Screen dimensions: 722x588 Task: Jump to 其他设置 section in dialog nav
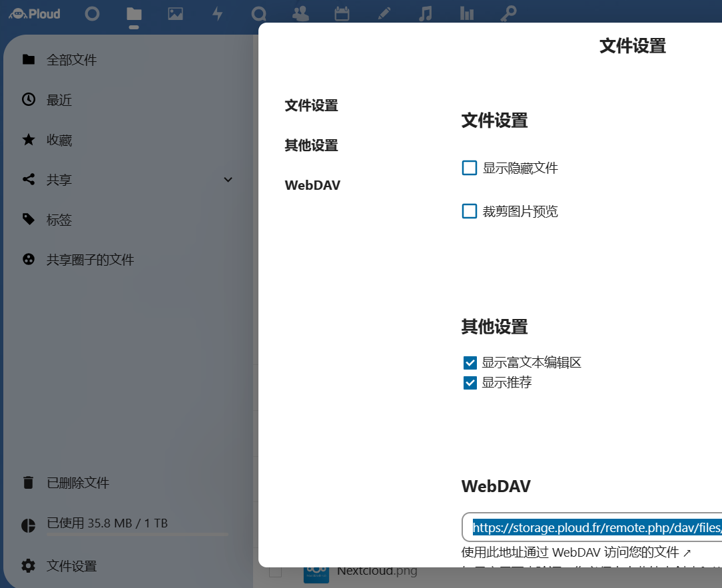(311, 146)
